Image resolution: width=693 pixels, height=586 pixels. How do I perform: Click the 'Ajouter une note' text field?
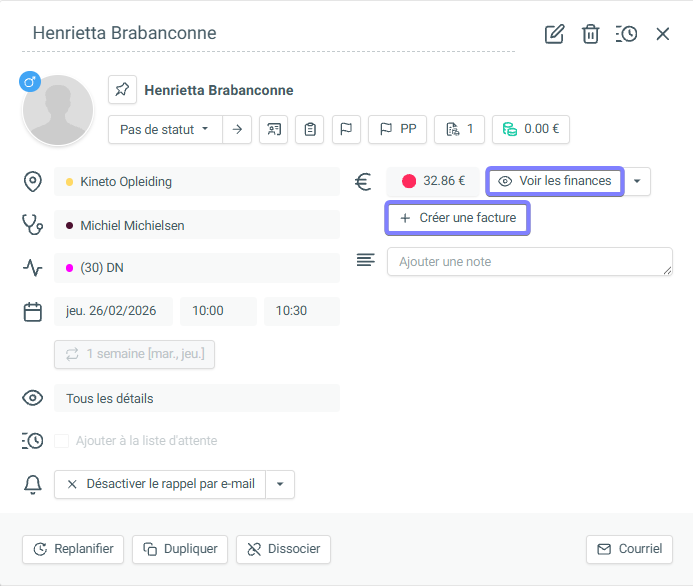click(529, 262)
